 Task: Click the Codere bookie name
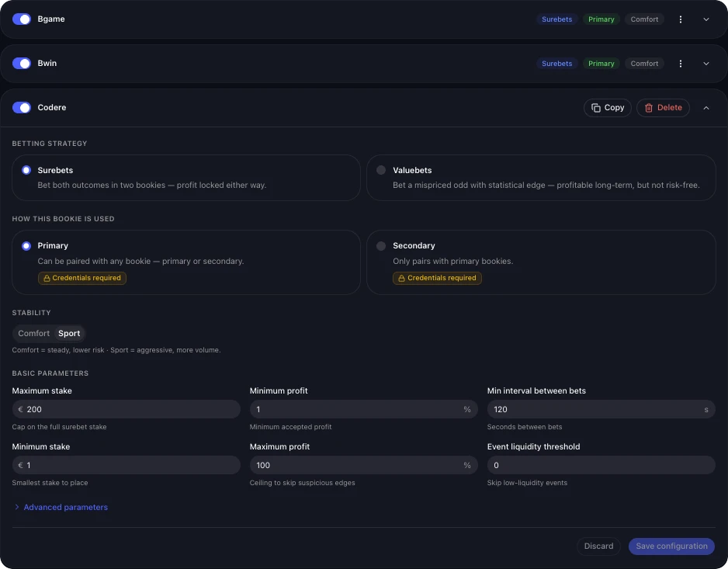point(52,108)
